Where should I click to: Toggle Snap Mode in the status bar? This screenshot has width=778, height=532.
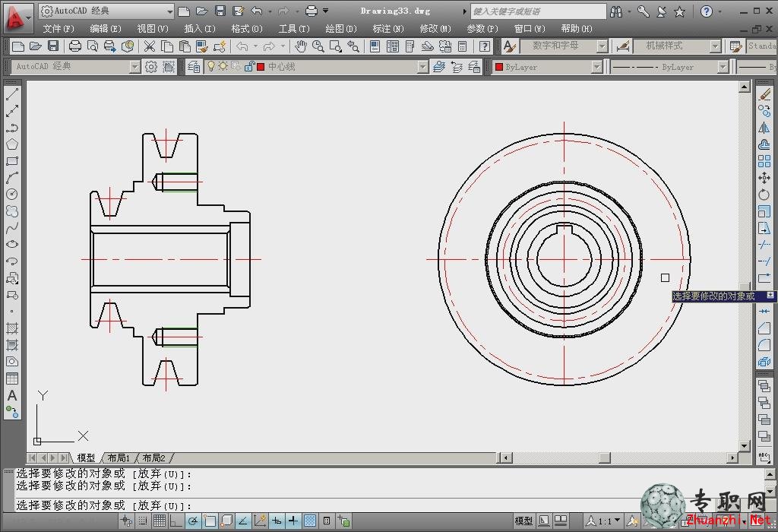[142, 521]
